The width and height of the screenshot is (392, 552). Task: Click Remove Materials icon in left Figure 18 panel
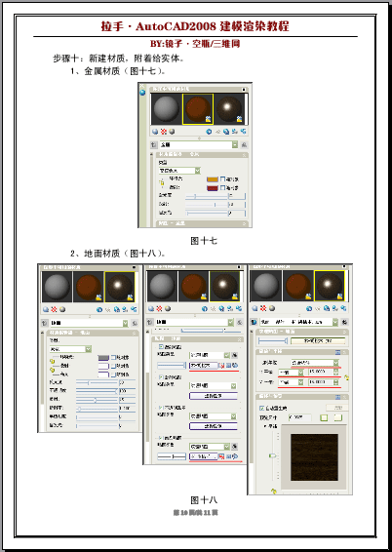(134, 309)
